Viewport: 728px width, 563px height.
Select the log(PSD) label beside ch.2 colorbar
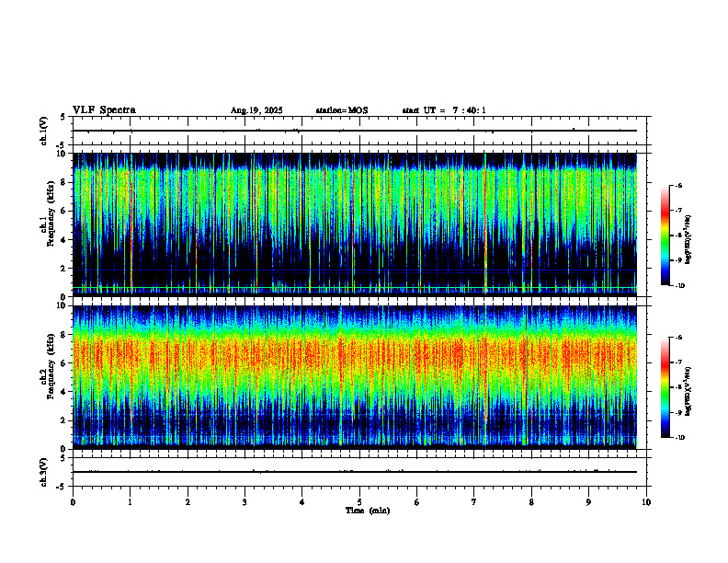[x=688, y=391]
